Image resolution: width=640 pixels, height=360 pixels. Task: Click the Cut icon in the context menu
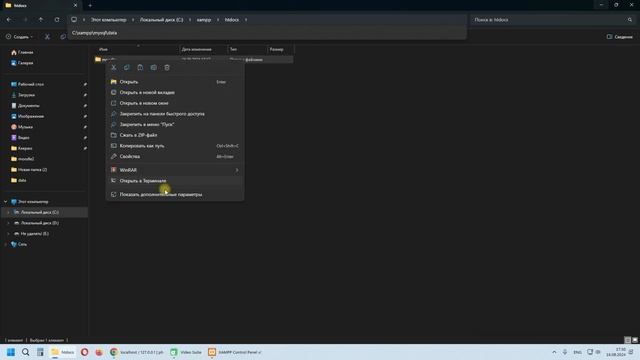coord(114,67)
